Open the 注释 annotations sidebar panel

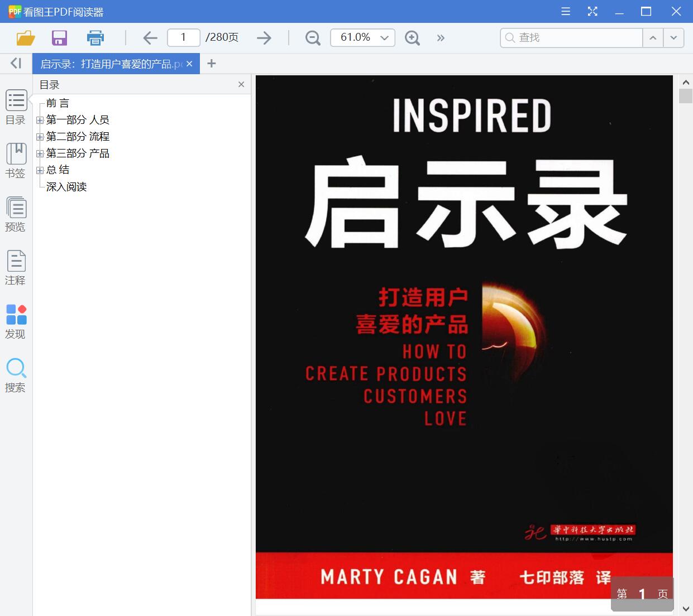point(16,268)
